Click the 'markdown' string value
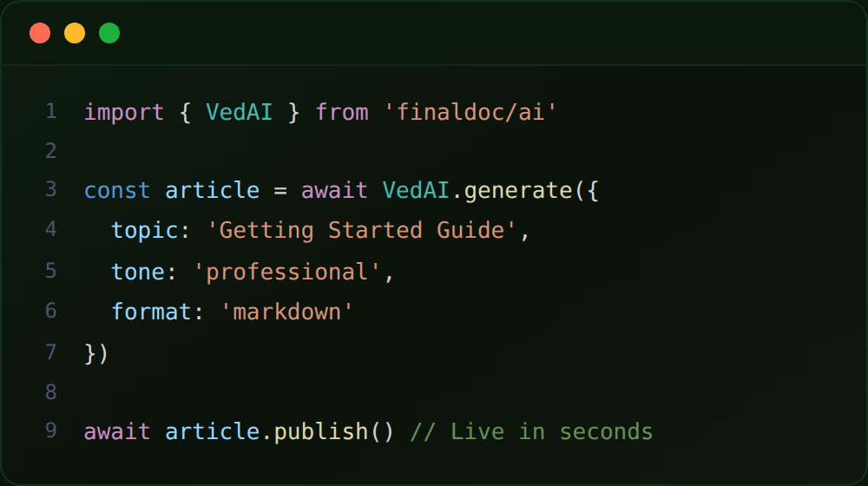Viewport: 868px width, 486px height. coord(293,312)
